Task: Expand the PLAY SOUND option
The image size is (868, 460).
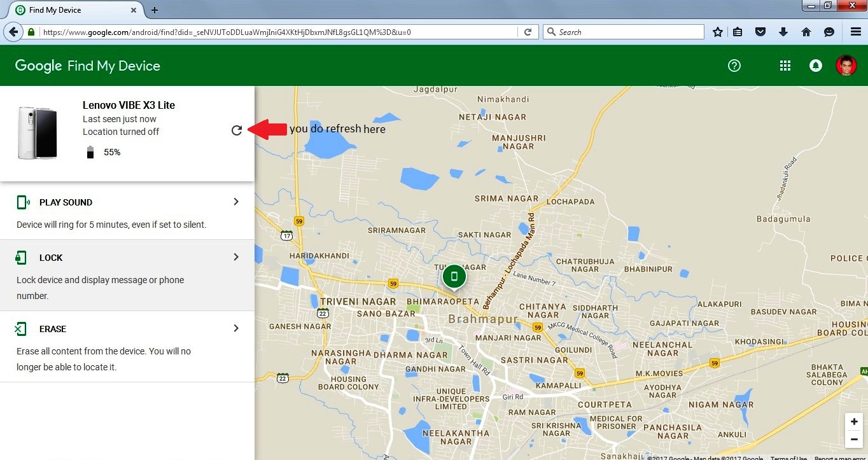Action: click(236, 202)
